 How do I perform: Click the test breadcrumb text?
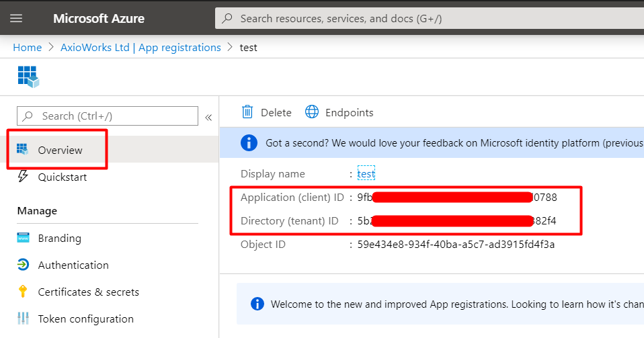click(249, 48)
